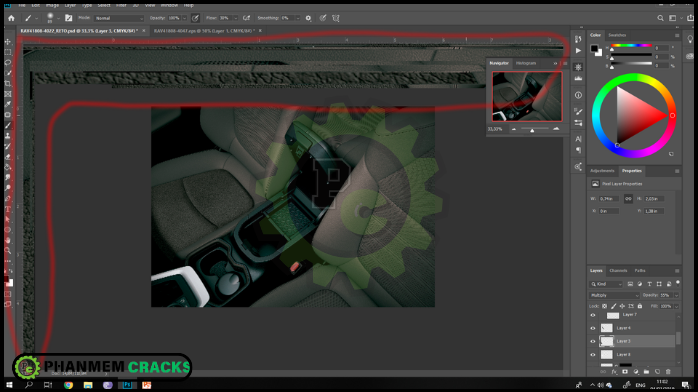Viewport: 698px width, 392px height.
Task: Hide Layer 3 visibility eye
Action: pos(593,341)
